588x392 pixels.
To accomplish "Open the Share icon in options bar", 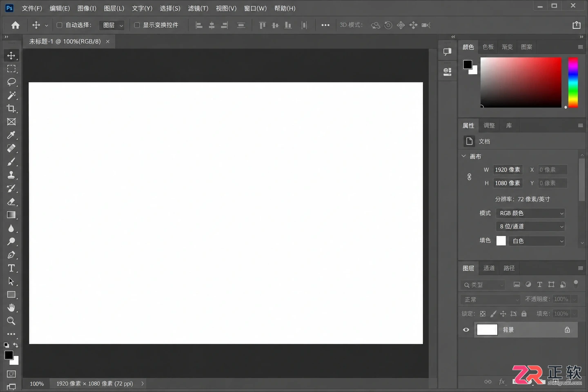I will click(577, 25).
